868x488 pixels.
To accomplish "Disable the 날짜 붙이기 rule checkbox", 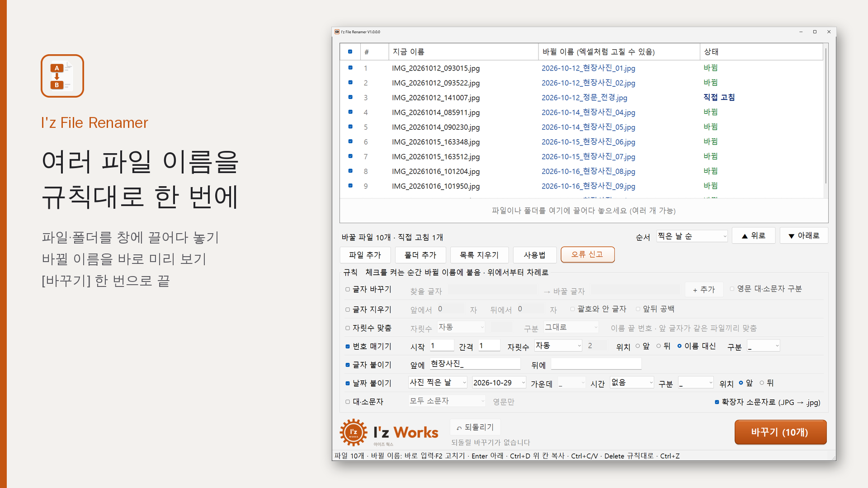I will 348,383.
